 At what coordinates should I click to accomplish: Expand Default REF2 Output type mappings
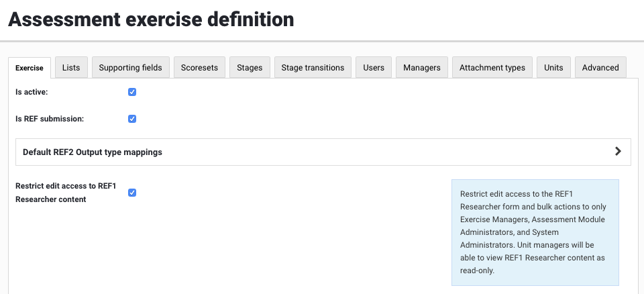click(x=93, y=152)
